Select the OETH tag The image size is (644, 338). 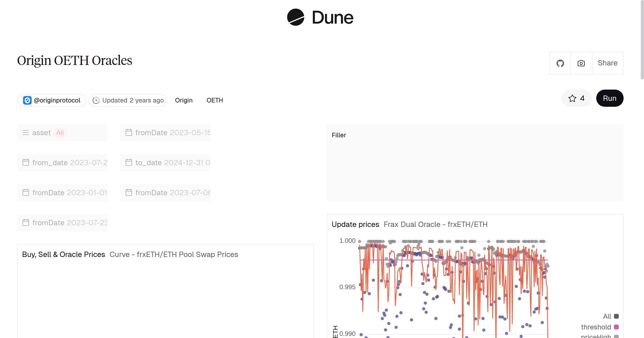click(215, 100)
